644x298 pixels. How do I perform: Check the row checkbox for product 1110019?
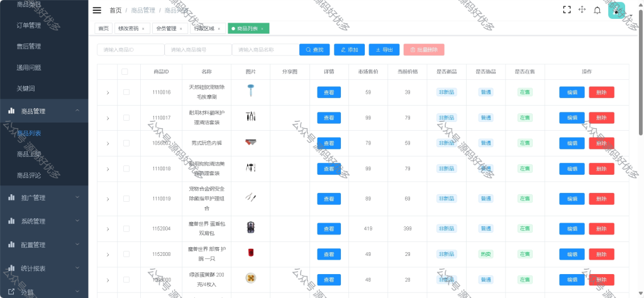(x=126, y=198)
